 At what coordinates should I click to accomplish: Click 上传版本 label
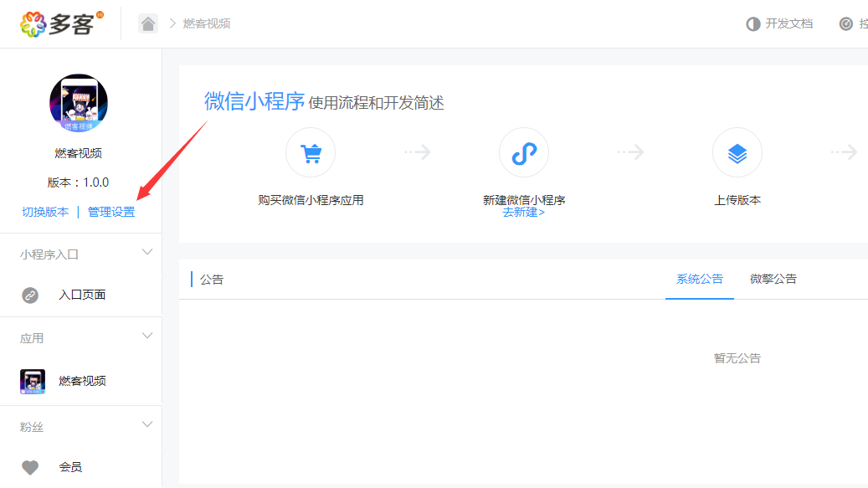click(x=737, y=200)
